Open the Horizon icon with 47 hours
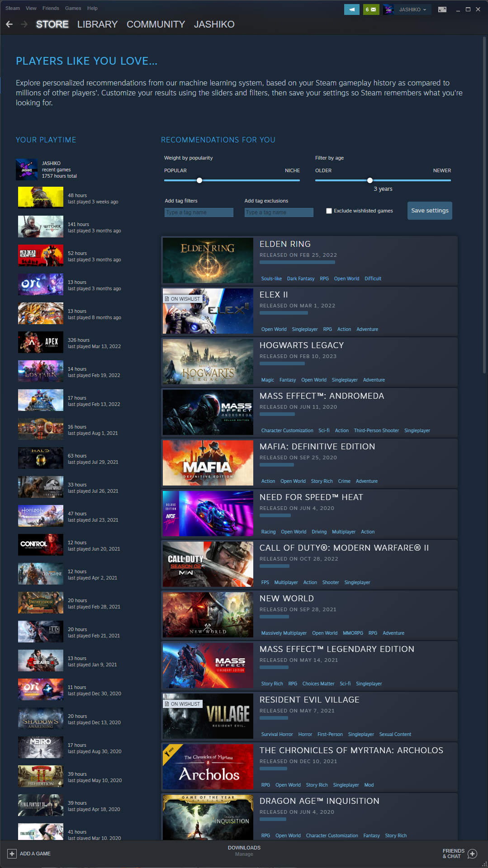The width and height of the screenshot is (488, 868). [41, 516]
